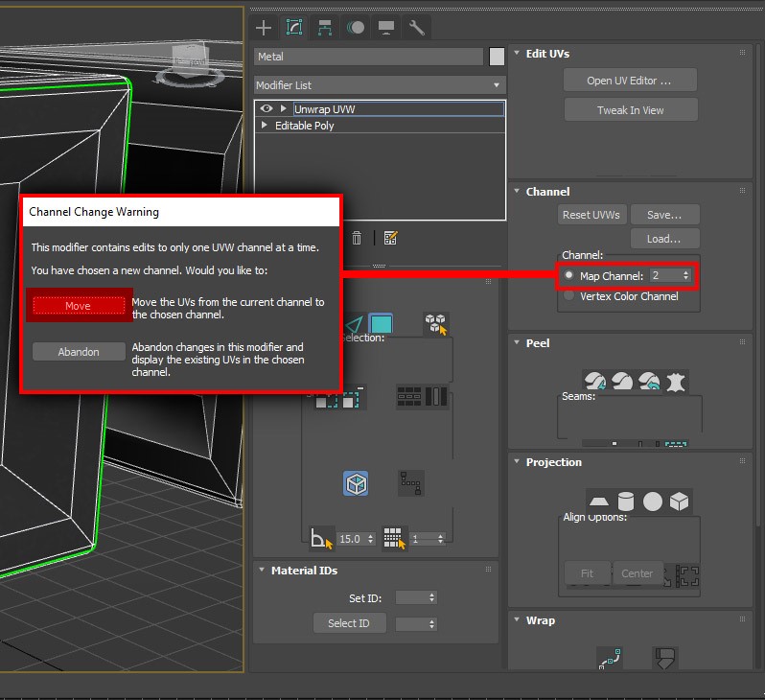Collapse the Wrap rollout
The image size is (765, 700).
517,620
